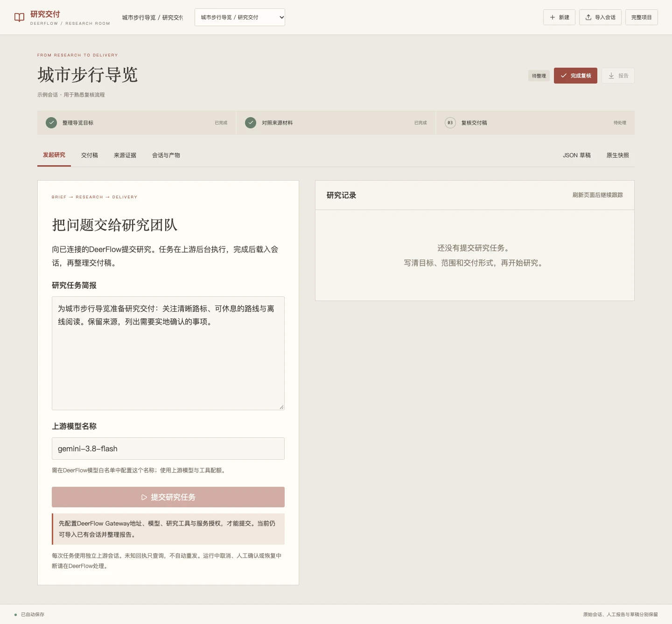Switch to the 发起研究 tab
Image resolution: width=672 pixels, height=624 pixels.
pyautogui.click(x=54, y=155)
